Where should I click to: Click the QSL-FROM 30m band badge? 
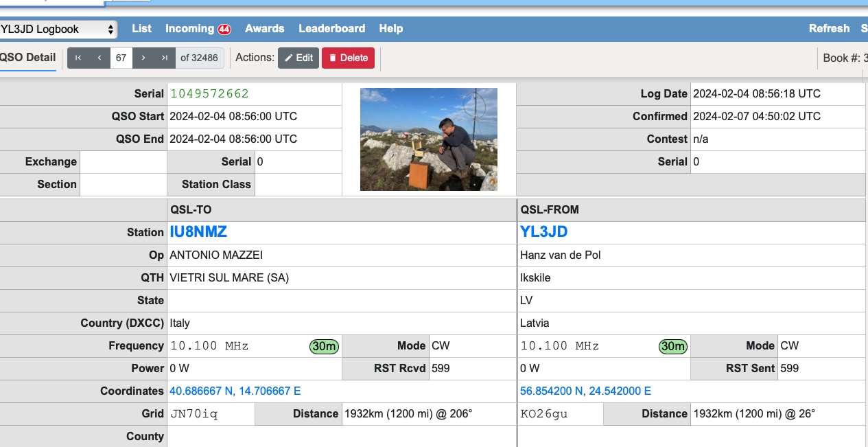(x=673, y=346)
